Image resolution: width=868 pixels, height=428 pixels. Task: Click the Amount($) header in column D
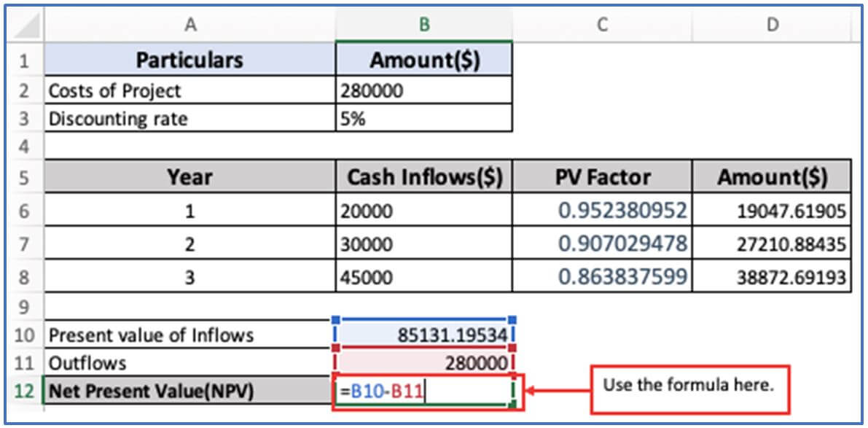(x=773, y=177)
